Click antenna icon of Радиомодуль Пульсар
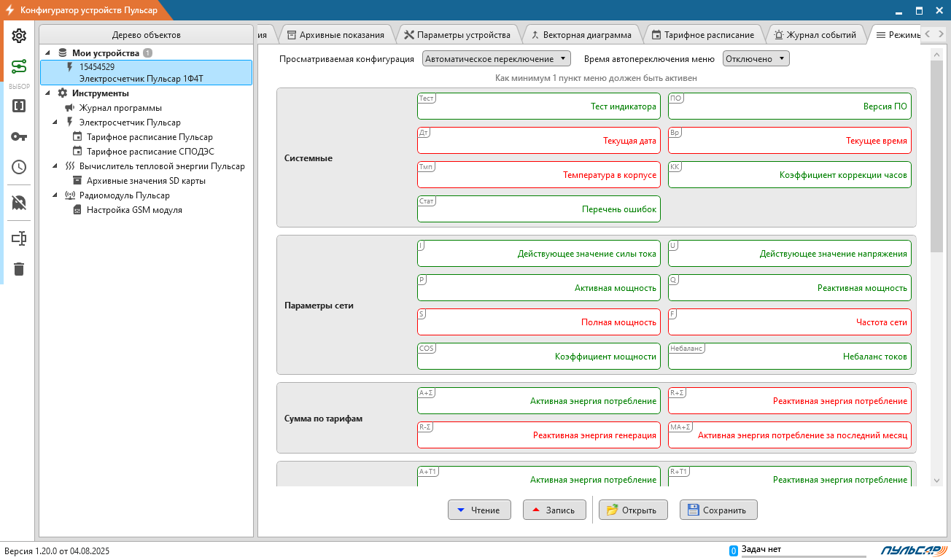This screenshot has width=951, height=560. pyautogui.click(x=70, y=195)
